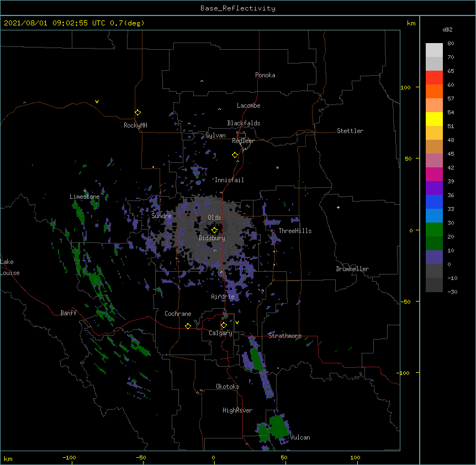The width and height of the screenshot is (476, 465).
Task: Click the yellow v marker northwest of RockyMH
Action: 97,102
